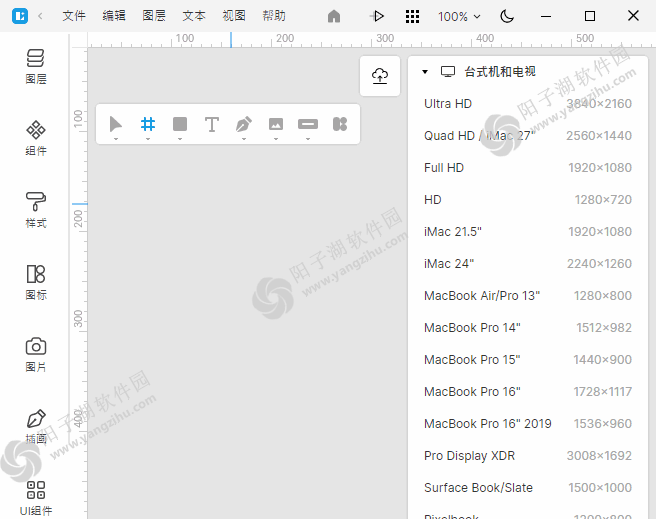This screenshot has height=519, width=656.
Task: Open the 图层 layers panel
Action: (x=36, y=67)
